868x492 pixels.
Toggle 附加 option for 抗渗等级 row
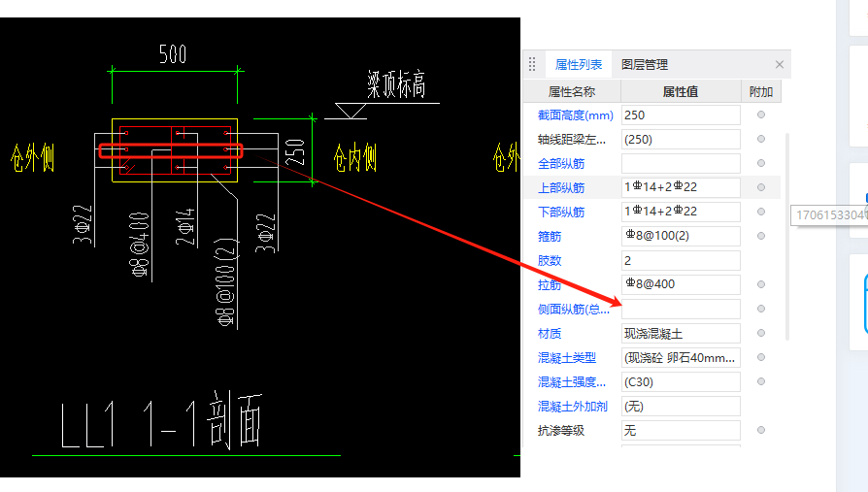coord(761,430)
